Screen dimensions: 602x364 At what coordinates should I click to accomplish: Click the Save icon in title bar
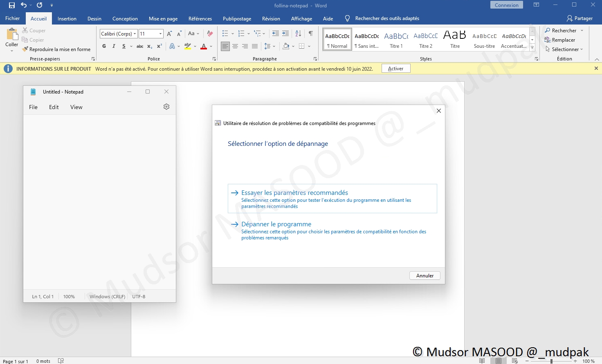12,5
